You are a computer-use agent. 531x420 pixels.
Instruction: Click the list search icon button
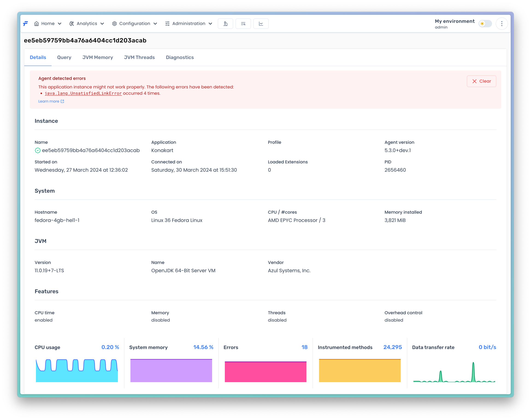(x=243, y=24)
